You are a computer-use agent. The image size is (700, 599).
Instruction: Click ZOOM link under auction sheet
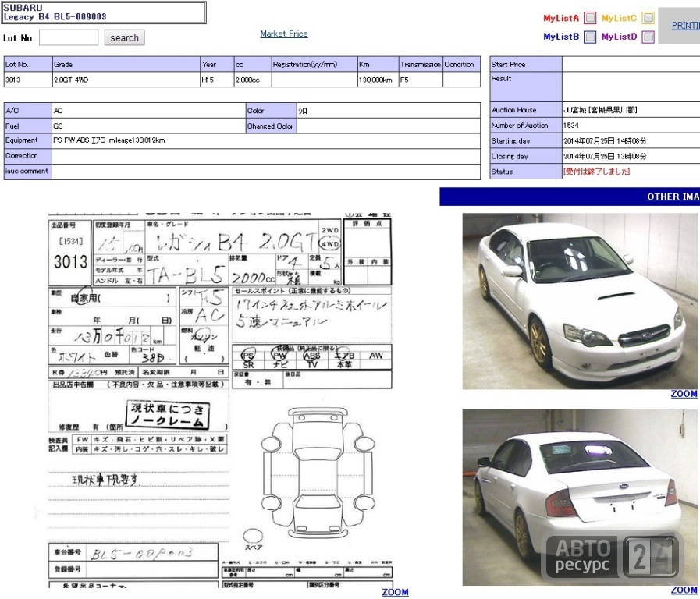395,592
